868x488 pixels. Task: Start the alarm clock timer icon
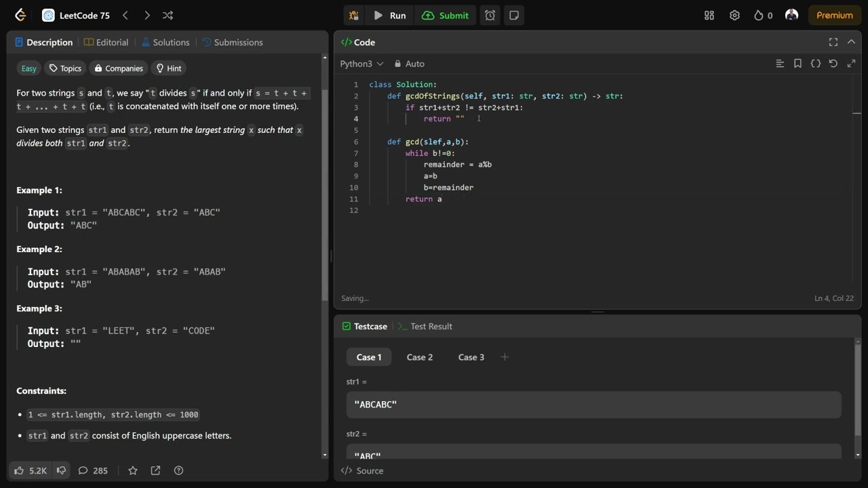(490, 15)
